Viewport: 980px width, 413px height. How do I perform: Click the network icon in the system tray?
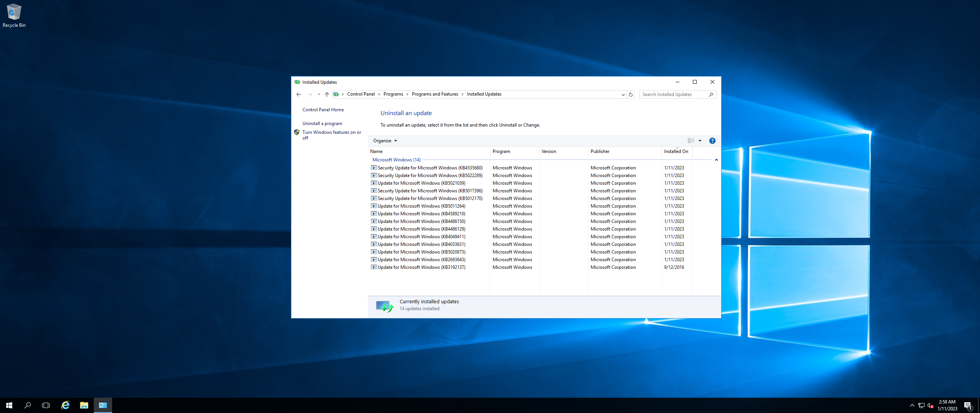(x=921, y=406)
